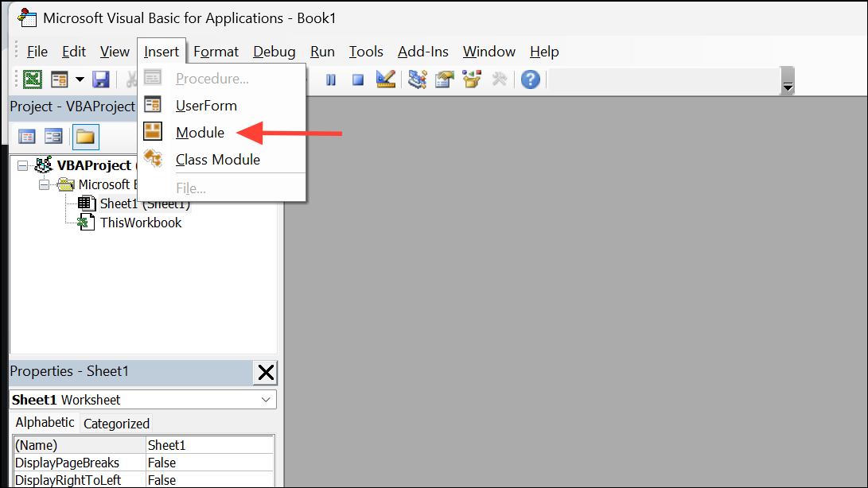Click the Module icon in Insert menu
Viewport: 868px width, 488px height.
coord(153,132)
